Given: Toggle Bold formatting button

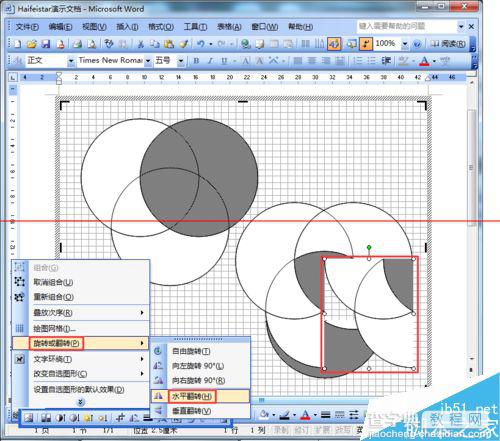Looking at the screenshot, I should [x=196, y=61].
